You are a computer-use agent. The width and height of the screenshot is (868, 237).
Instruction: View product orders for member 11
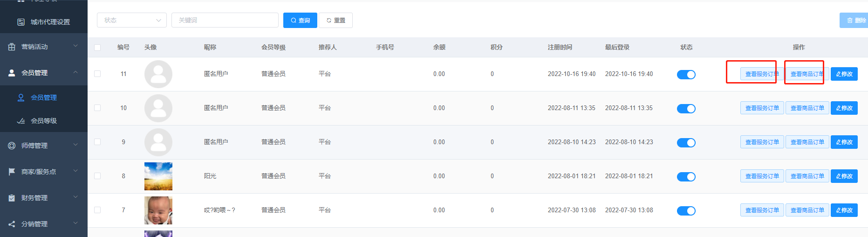[x=807, y=74]
